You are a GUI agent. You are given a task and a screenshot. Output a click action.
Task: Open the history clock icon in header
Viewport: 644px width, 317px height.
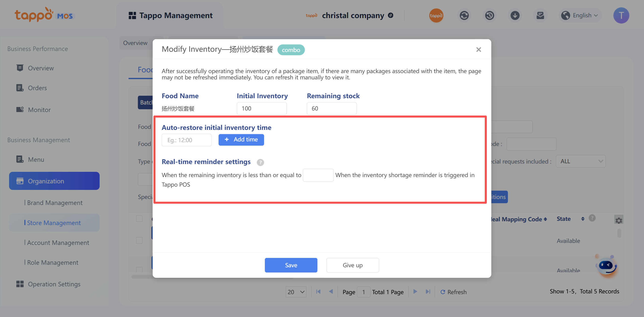click(490, 16)
